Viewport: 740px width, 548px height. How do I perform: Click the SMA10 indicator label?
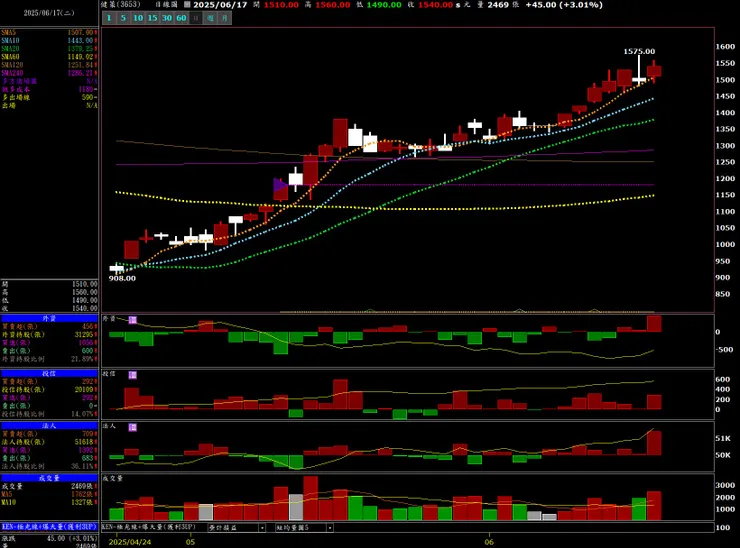10,41
